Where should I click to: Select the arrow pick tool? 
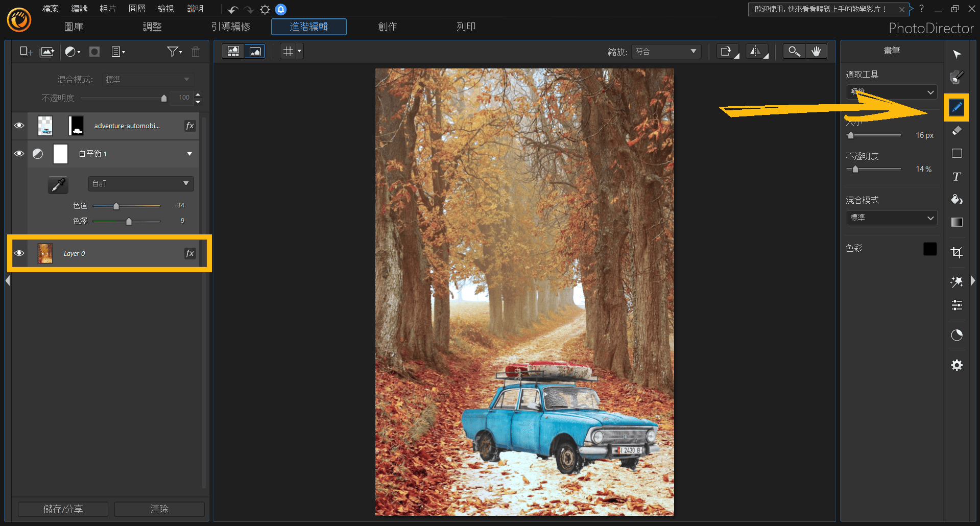point(957,54)
